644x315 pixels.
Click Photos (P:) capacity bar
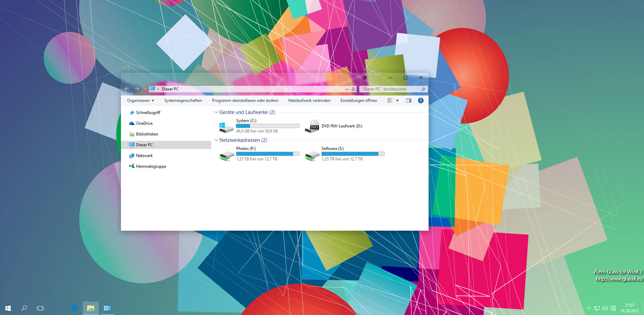268,154
